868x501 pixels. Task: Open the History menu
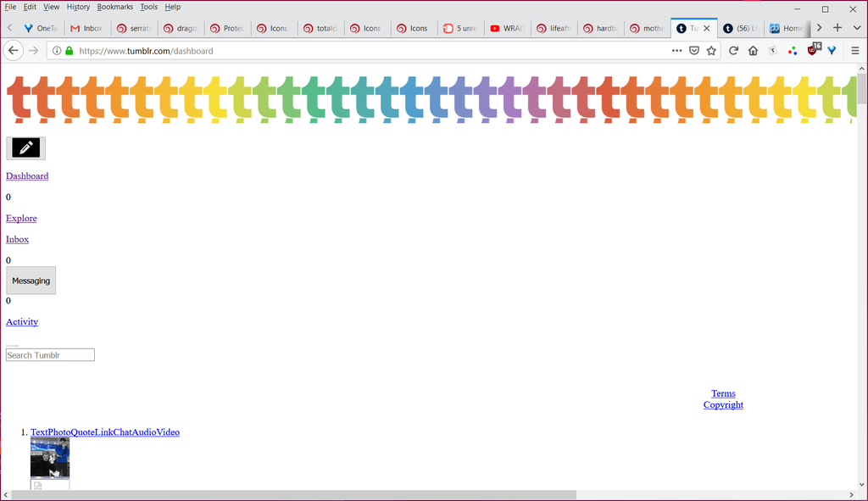tap(78, 7)
